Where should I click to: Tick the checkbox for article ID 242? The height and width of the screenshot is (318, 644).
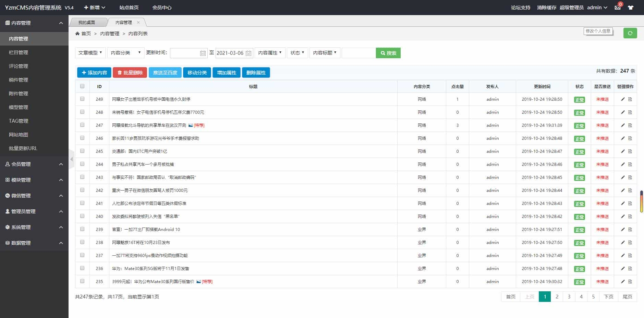tap(82, 190)
